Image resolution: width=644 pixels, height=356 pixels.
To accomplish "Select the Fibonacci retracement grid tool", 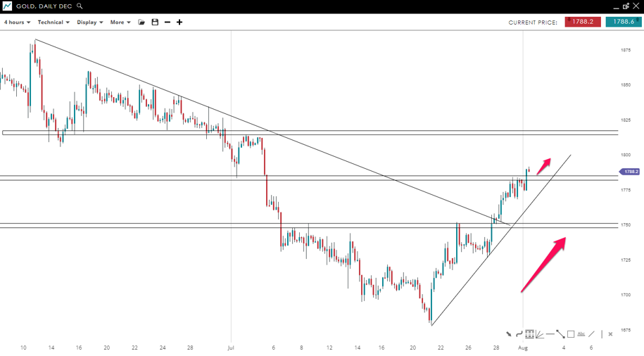I will pyautogui.click(x=529, y=334).
